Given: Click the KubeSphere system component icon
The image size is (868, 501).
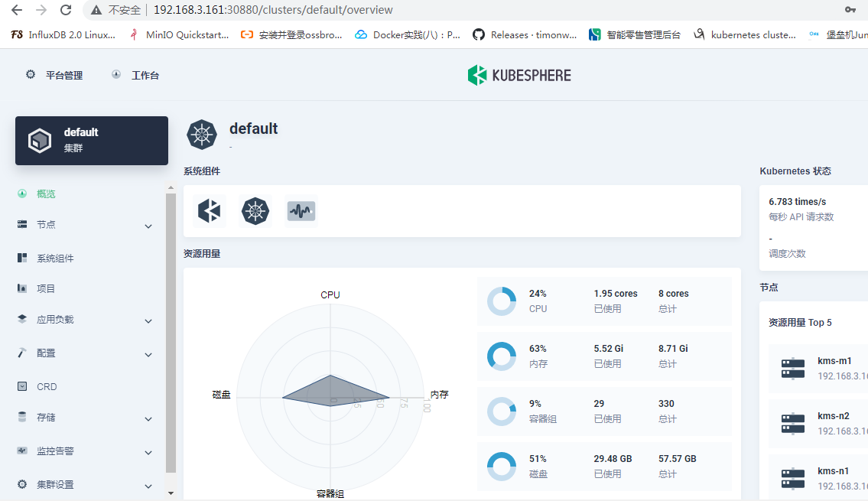Looking at the screenshot, I should click(210, 211).
